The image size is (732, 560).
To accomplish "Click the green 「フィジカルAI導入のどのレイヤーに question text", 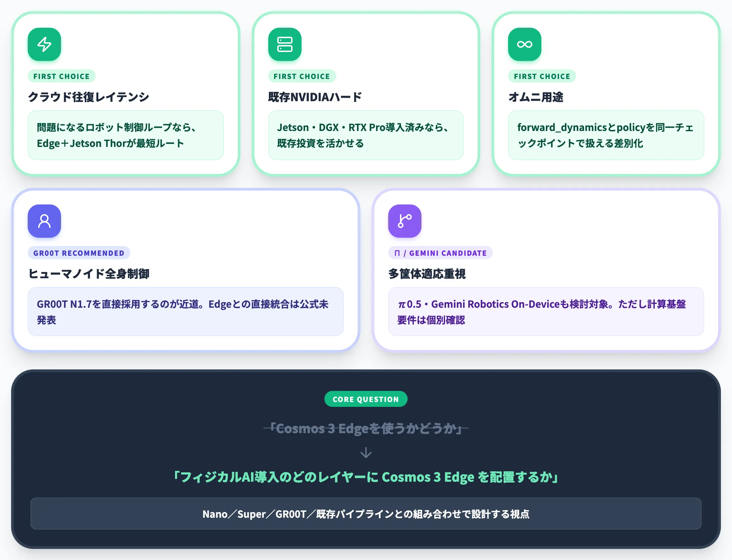I will (366, 477).
